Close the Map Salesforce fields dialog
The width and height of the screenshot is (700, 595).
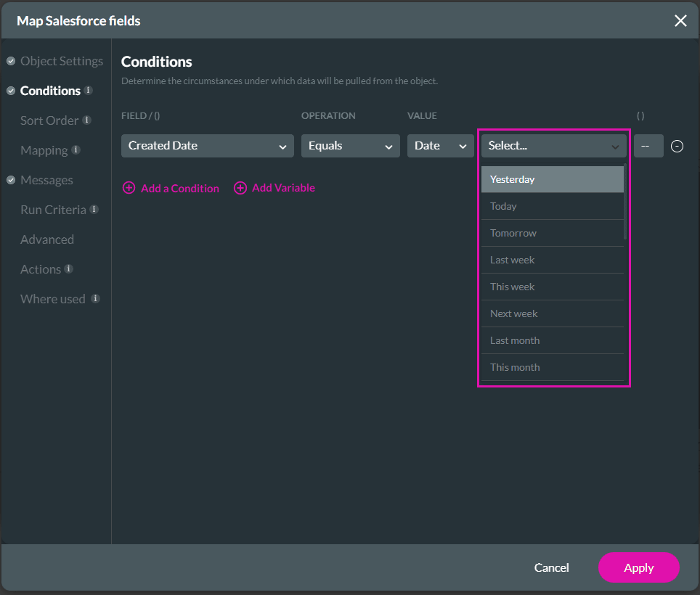click(x=680, y=20)
